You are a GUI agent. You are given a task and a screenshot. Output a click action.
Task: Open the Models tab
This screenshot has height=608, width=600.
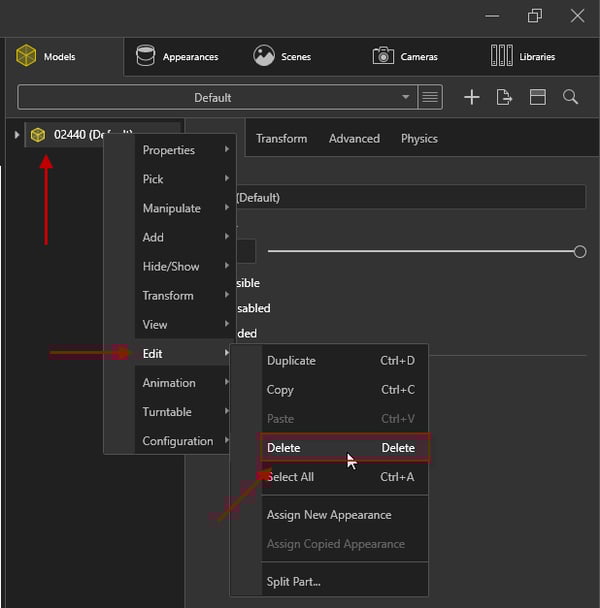(x=64, y=57)
